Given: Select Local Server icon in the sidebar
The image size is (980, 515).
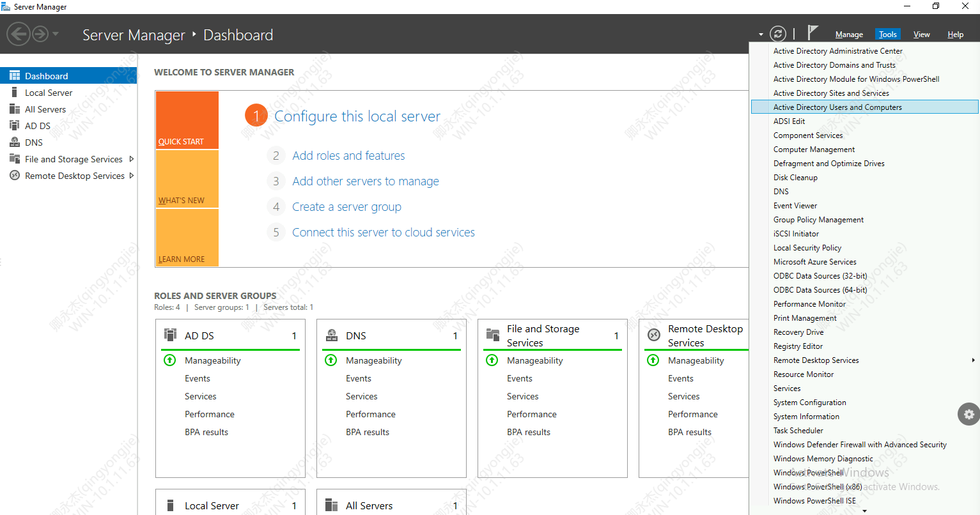Looking at the screenshot, I should pyautogui.click(x=15, y=92).
